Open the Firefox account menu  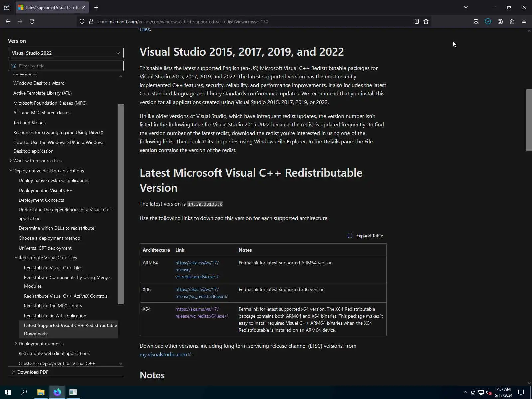(x=500, y=21)
